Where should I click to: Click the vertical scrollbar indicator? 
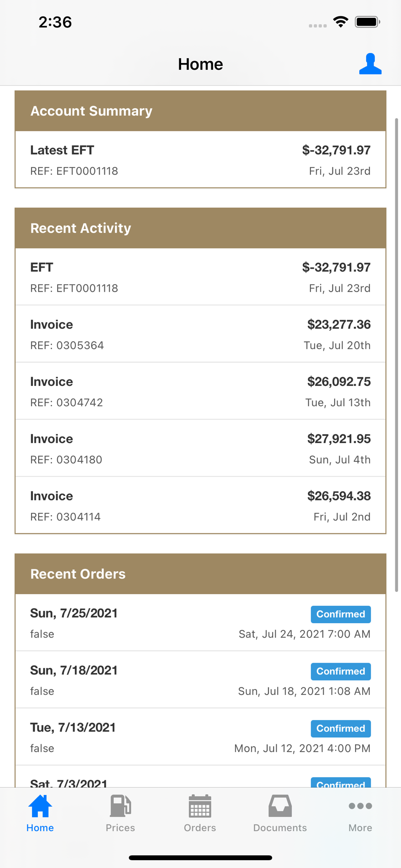396,355
